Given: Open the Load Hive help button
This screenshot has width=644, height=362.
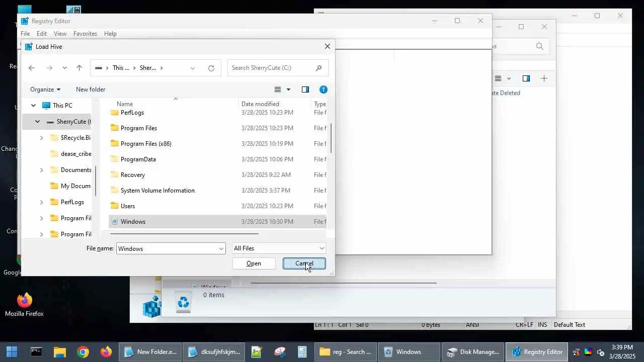Looking at the screenshot, I should 324,89.
